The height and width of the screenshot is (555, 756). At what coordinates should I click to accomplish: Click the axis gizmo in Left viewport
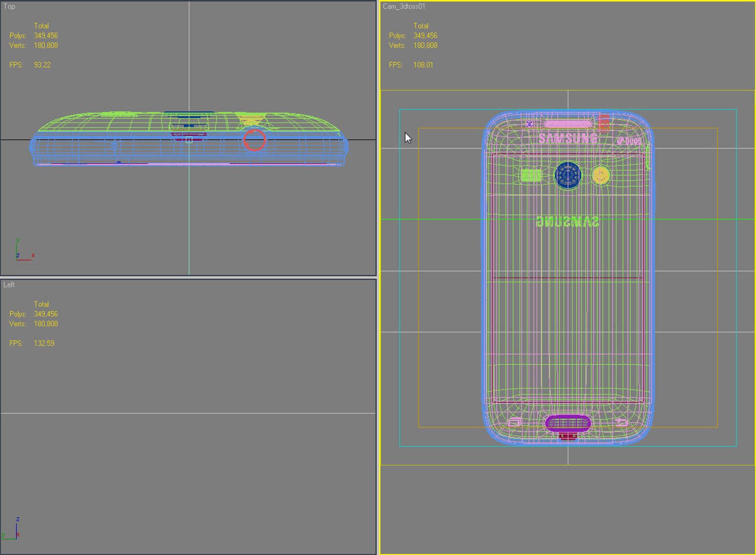(11, 528)
